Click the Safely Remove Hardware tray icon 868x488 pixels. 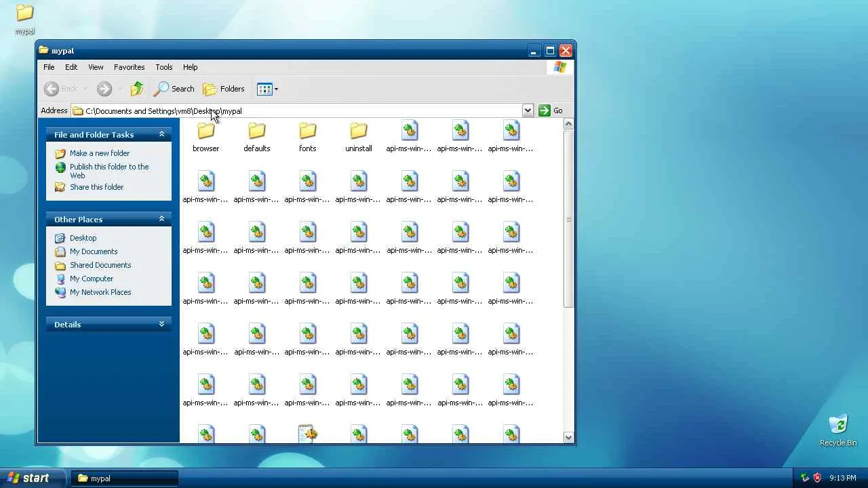pos(805,478)
